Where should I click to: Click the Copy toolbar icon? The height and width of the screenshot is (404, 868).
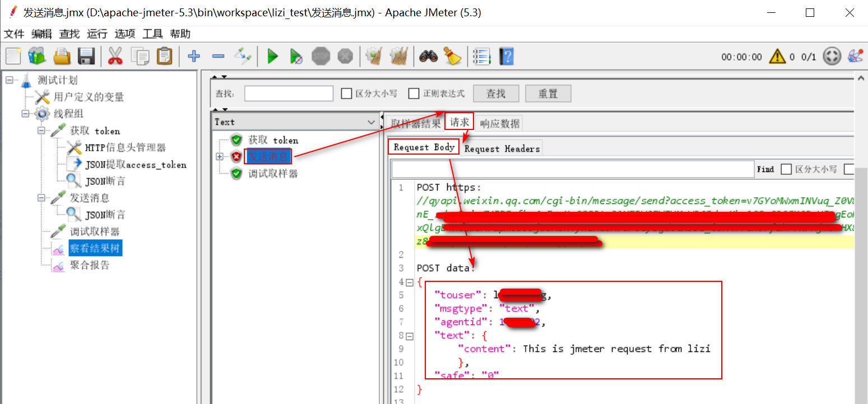point(140,56)
